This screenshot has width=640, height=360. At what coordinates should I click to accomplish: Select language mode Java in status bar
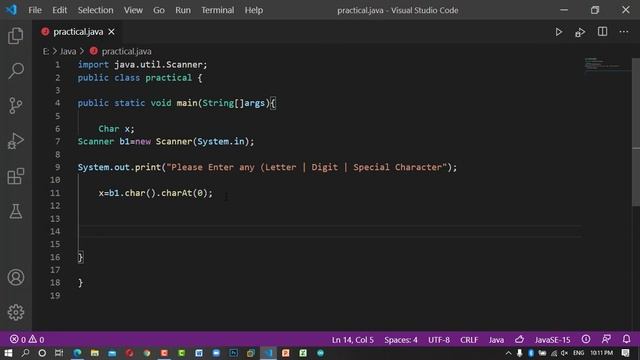(496, 340)
